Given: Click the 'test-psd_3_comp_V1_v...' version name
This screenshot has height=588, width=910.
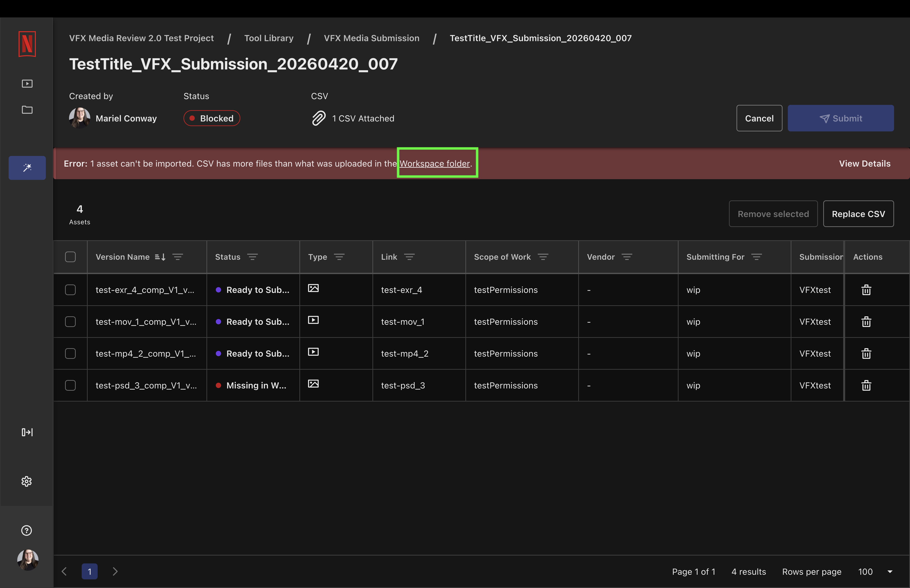Looking at the screenshot, I should pos(146,386).
